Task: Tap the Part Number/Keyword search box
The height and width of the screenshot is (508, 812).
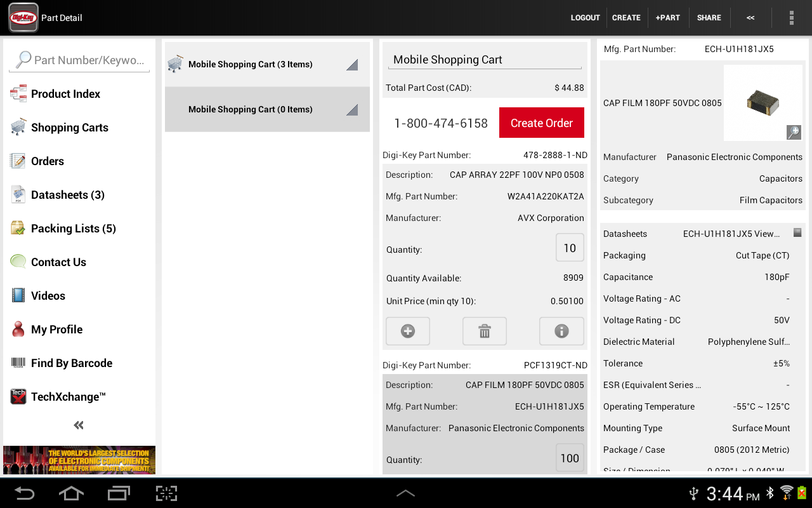Action: (x=79, y=60)
